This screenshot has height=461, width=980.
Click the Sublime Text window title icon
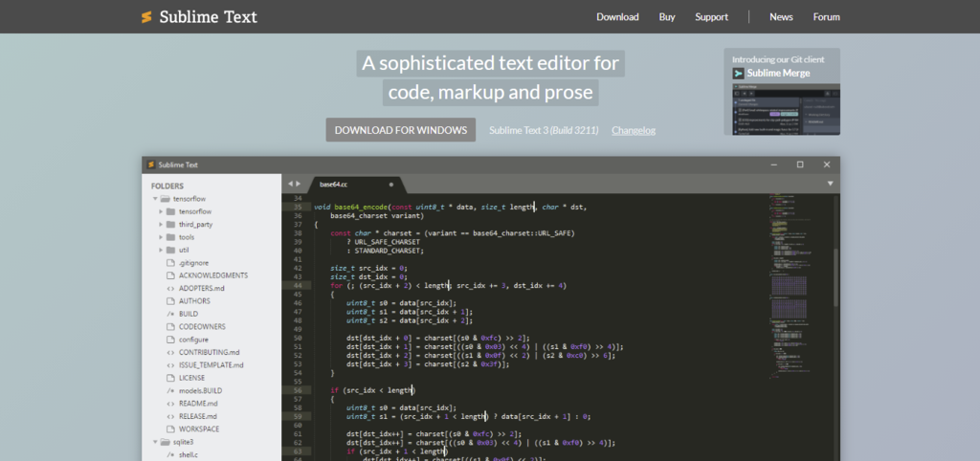tap(150, 165)
